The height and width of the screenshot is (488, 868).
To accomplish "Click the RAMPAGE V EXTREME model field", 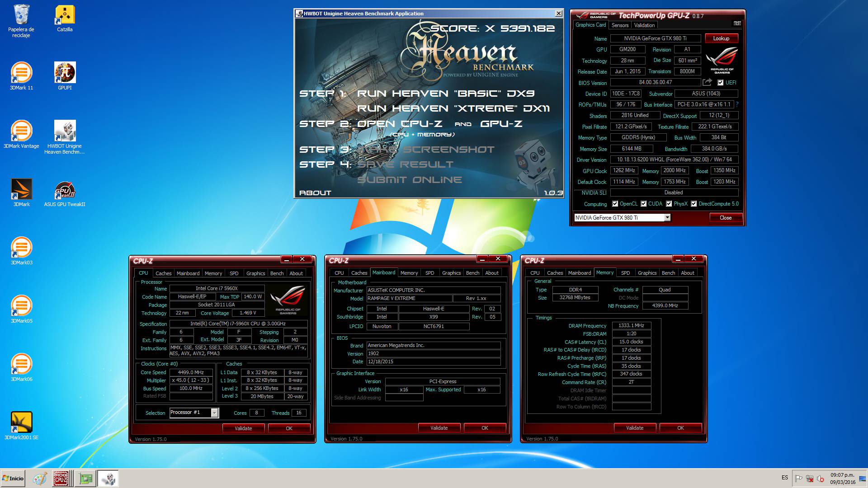I will coord(409,299).
